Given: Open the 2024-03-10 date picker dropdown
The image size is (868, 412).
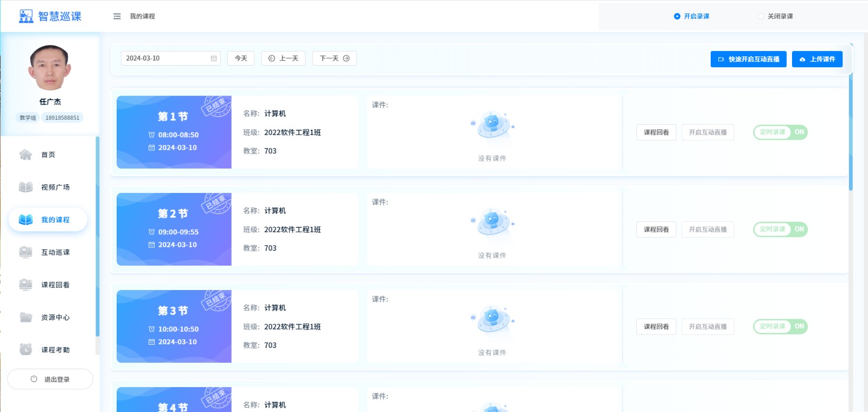Looking at the screenshot, I should coord(165,59).
